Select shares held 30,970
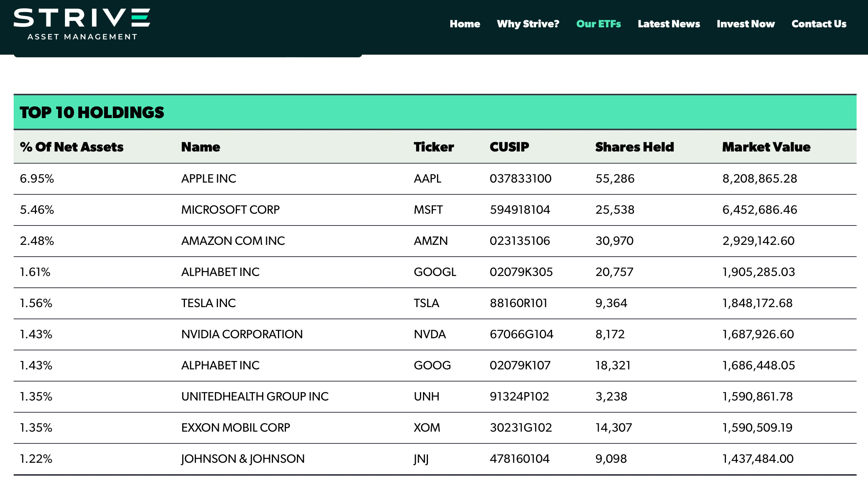Viewport: 868px width, 492px height. coord(614,241)
